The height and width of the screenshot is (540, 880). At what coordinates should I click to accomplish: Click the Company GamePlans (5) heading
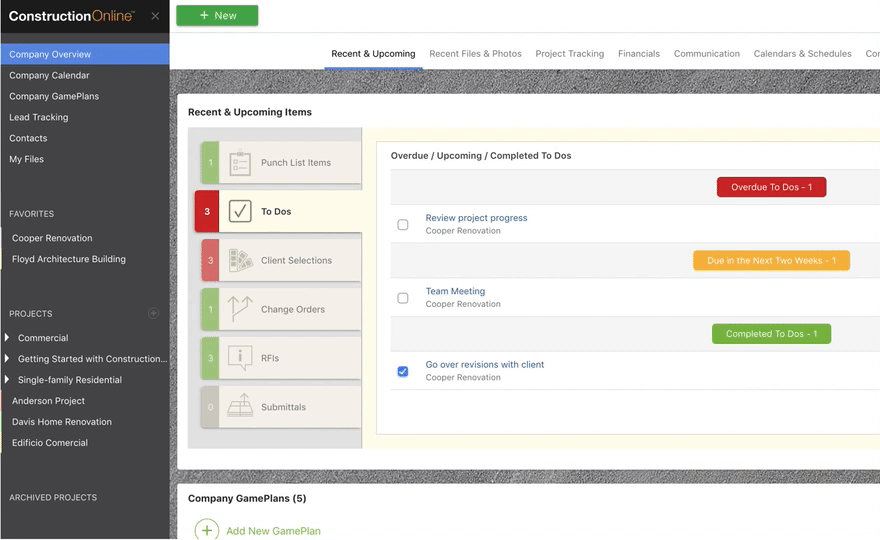coord(247,498)
